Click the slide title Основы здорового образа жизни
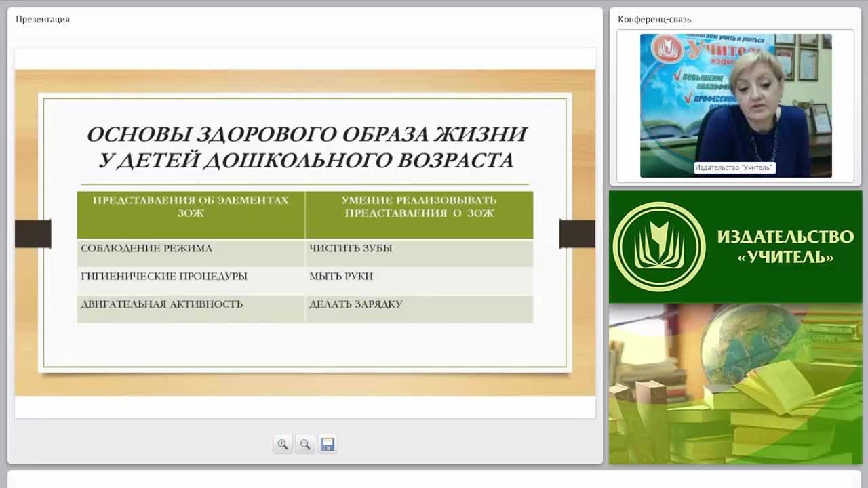 coord(307,146)
